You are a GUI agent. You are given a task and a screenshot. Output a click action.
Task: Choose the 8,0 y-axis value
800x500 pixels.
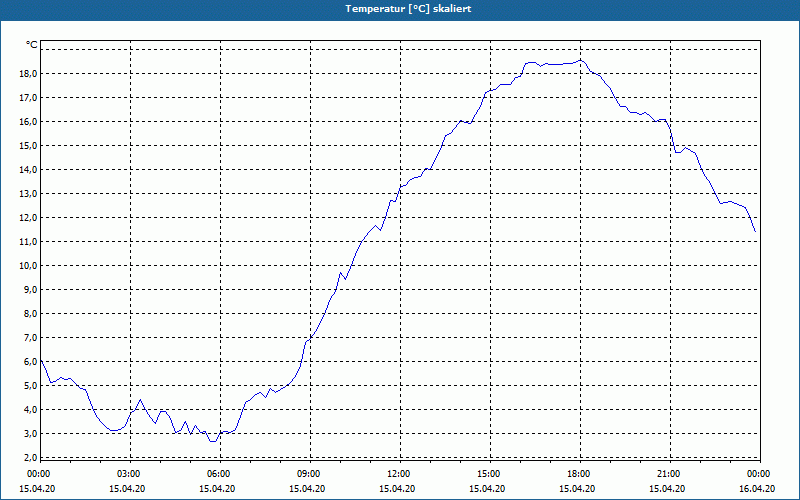coord(31,313)
